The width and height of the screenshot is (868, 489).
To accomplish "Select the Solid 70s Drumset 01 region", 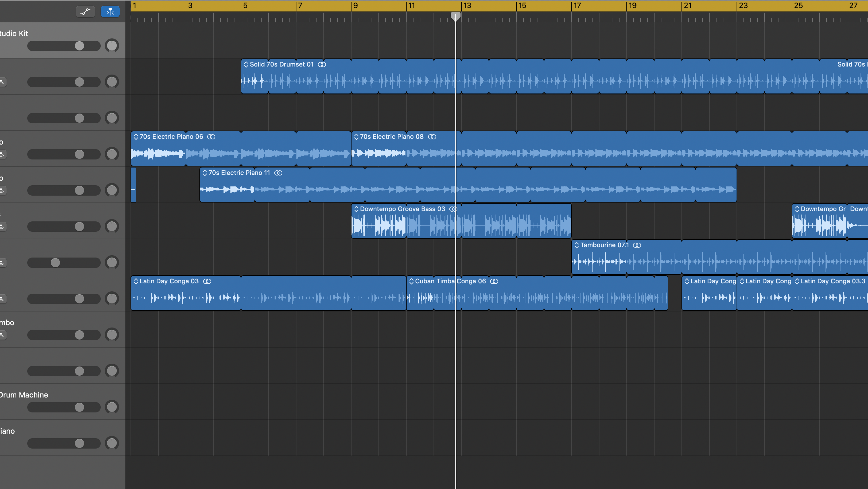I will pyautogui.click(x=554, y=77).
